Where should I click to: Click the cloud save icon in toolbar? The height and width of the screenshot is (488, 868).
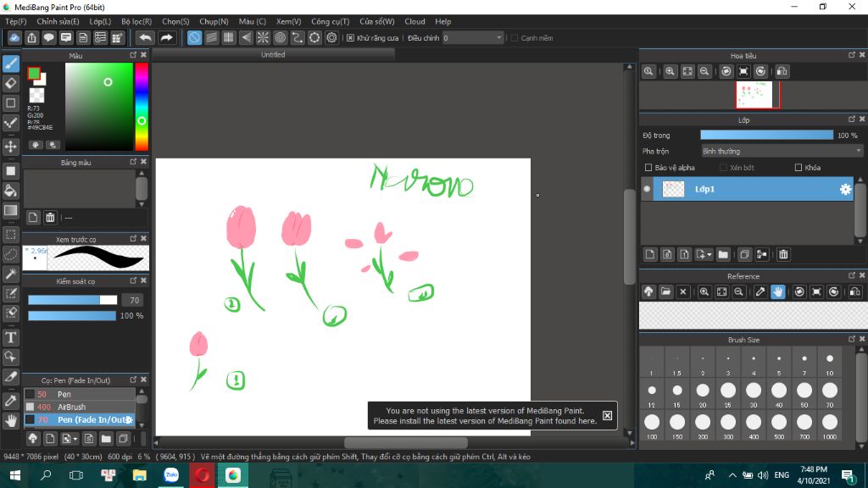[14, 37]
